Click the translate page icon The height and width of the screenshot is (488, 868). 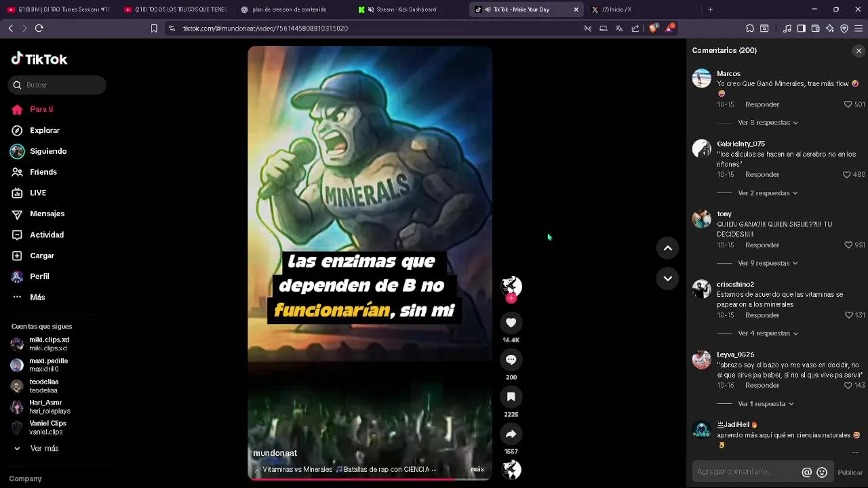click(x=619, y=28)
